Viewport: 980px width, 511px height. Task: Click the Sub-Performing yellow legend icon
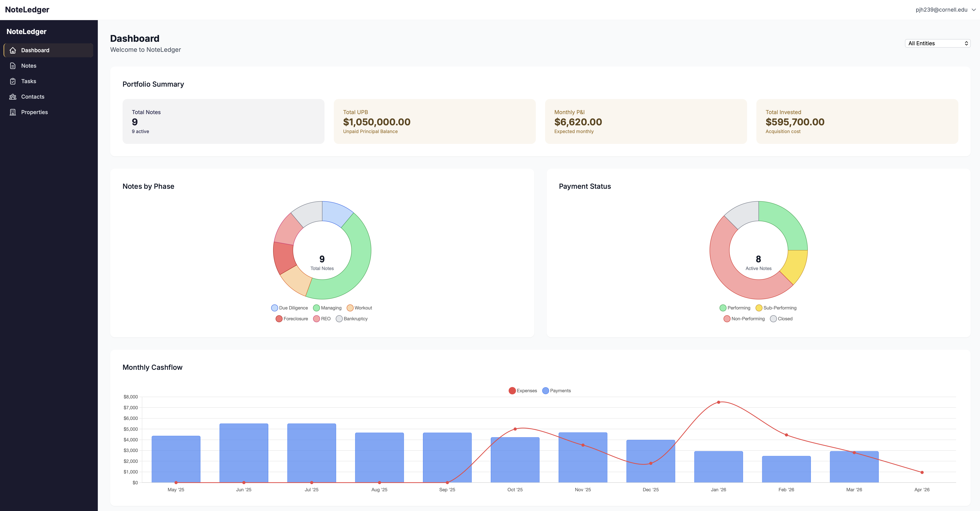click(759, 308)
